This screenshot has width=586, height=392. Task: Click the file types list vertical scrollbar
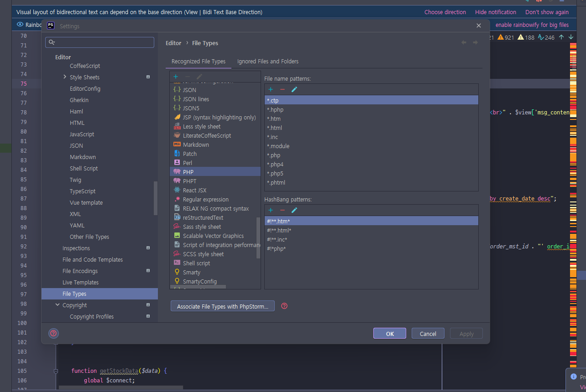coord(258,237)
